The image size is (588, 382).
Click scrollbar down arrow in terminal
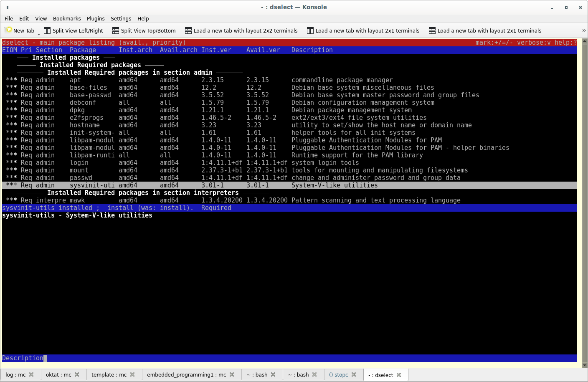coord(584,365)
